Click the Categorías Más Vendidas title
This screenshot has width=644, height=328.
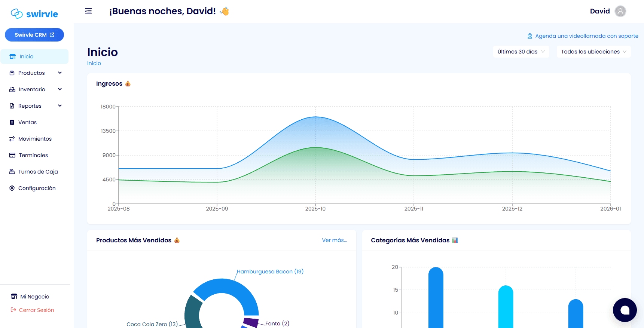(x=414, y=240)
